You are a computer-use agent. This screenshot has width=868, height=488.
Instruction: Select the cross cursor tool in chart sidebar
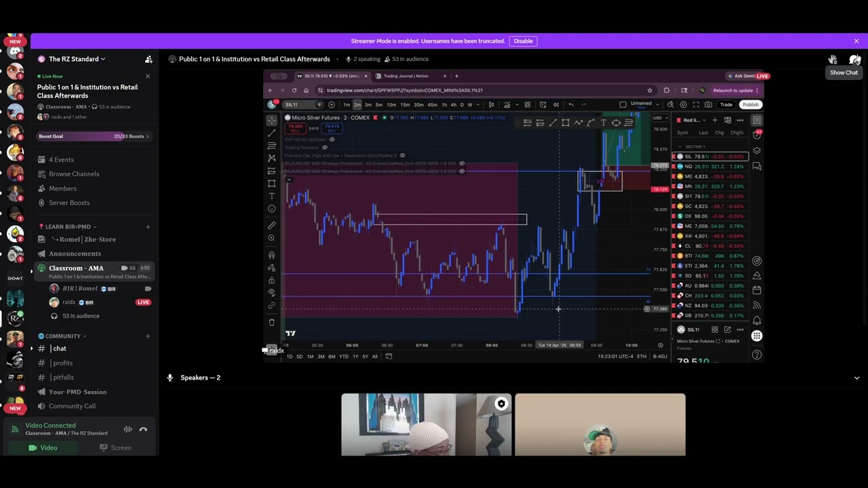click(x=271, y=120)
